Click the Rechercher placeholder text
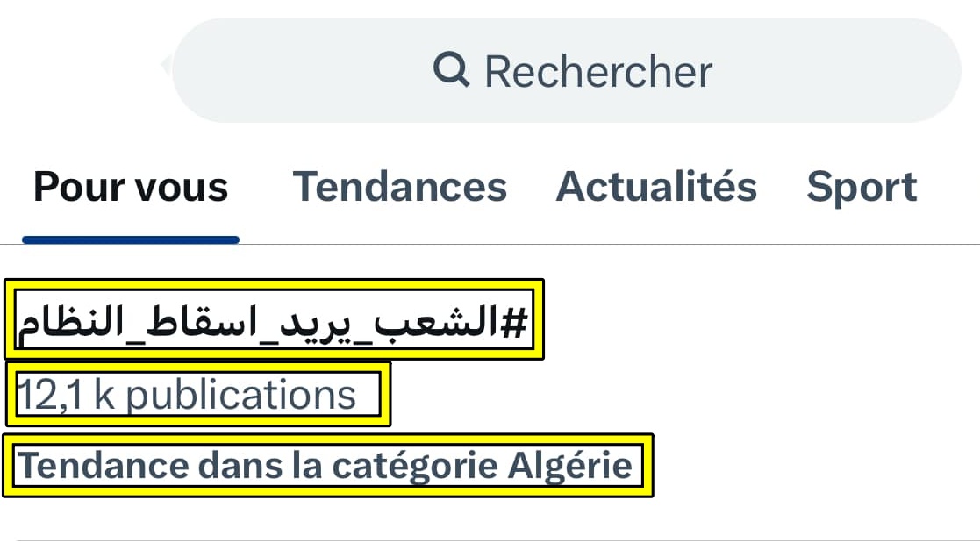980x543 pixels. point(598,71)
